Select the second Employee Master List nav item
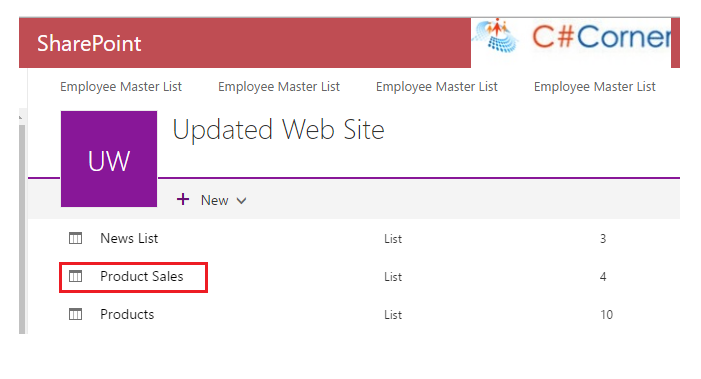Image resolution: width=701 pixels, height=379 pixels. [279, 87]
